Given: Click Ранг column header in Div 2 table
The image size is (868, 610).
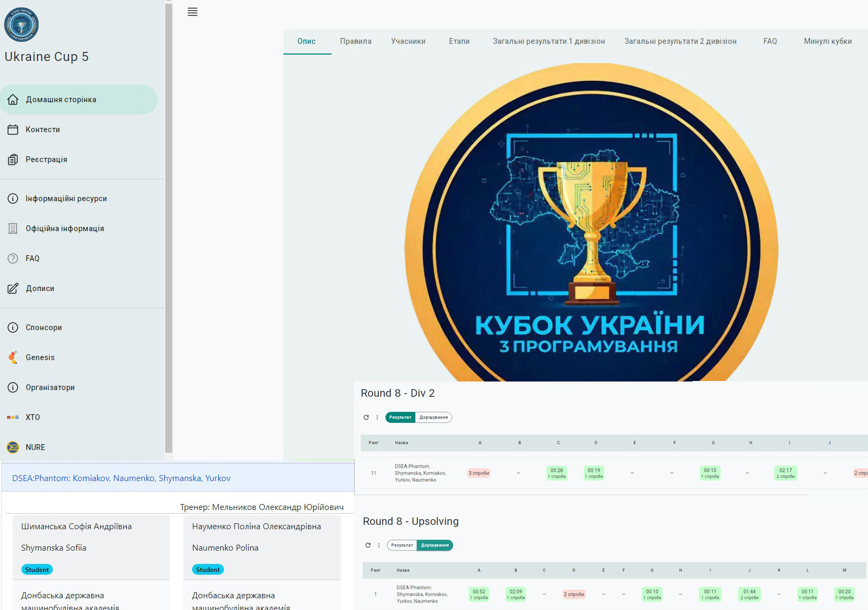Looking at the screenshot, I should click(x=374, y=443).
